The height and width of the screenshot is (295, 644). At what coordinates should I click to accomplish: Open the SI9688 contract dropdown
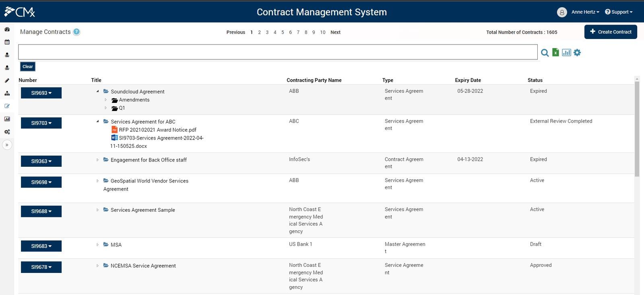(x=41, y=211)
